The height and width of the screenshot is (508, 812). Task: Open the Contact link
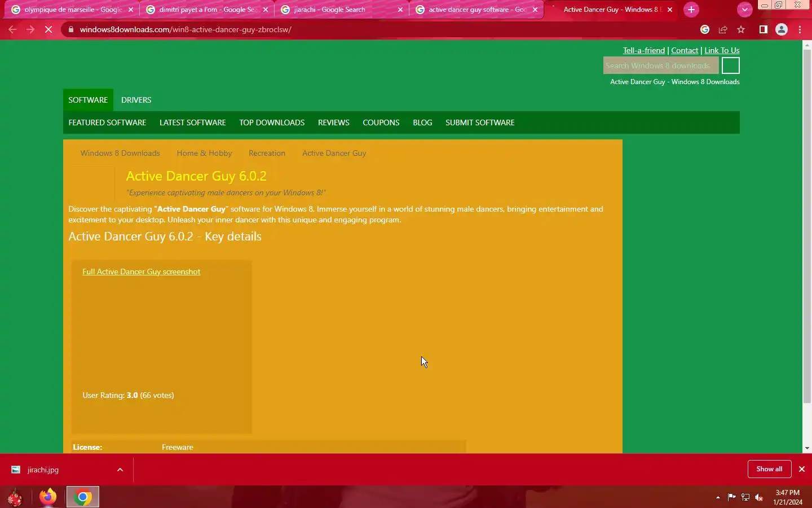click(x=685, y=50)
